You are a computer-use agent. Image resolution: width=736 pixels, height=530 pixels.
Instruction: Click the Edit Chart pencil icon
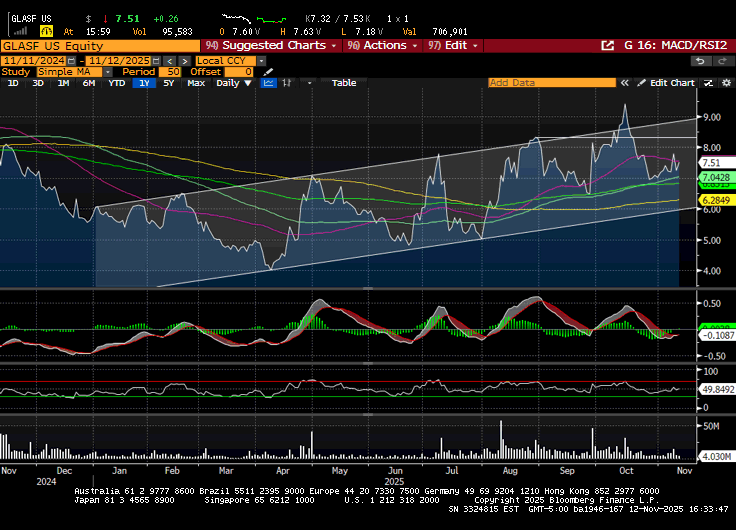641,83
